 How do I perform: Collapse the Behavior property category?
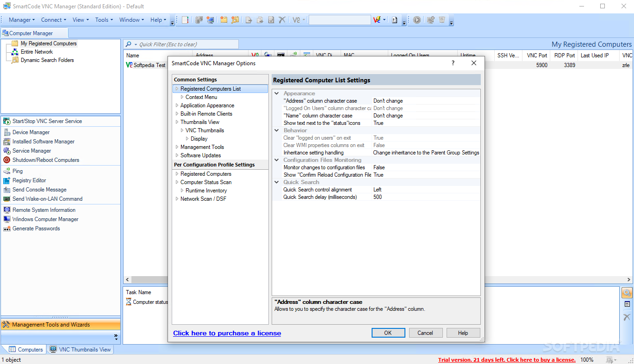click(x=277, y=130)
